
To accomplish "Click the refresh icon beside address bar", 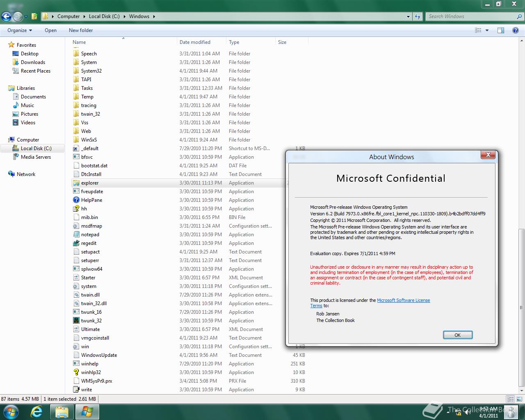I will (x=418, y=16).
